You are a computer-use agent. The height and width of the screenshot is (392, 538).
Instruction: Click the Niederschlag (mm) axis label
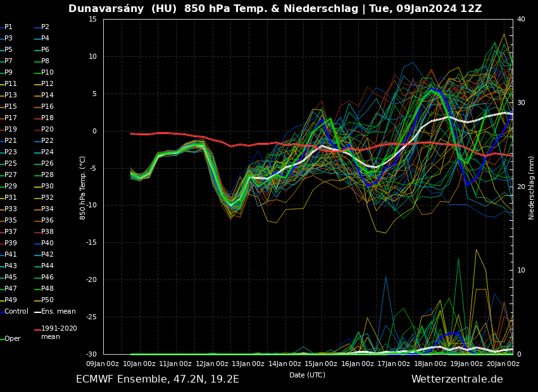pyautogui.click(x=532, y=187)
